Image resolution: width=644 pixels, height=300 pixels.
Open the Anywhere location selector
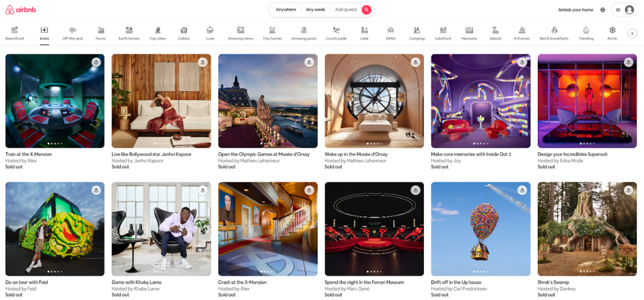(286, 10)
